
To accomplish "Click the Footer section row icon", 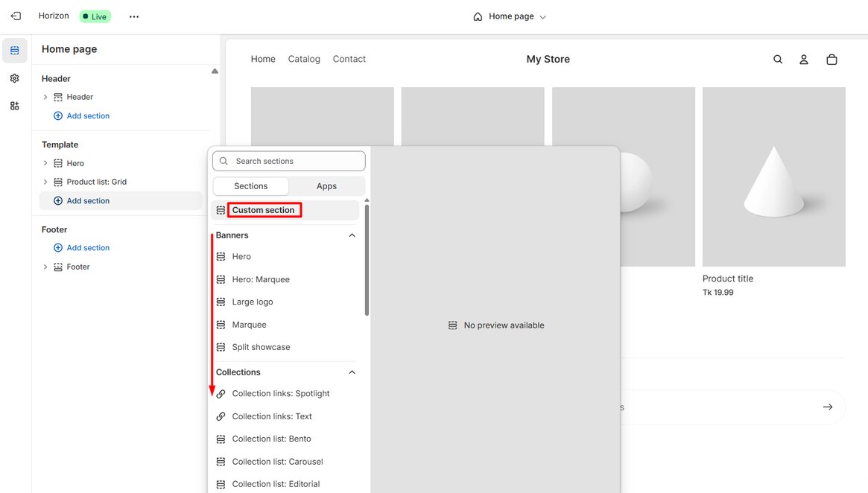I will click(x=58, y=267).
